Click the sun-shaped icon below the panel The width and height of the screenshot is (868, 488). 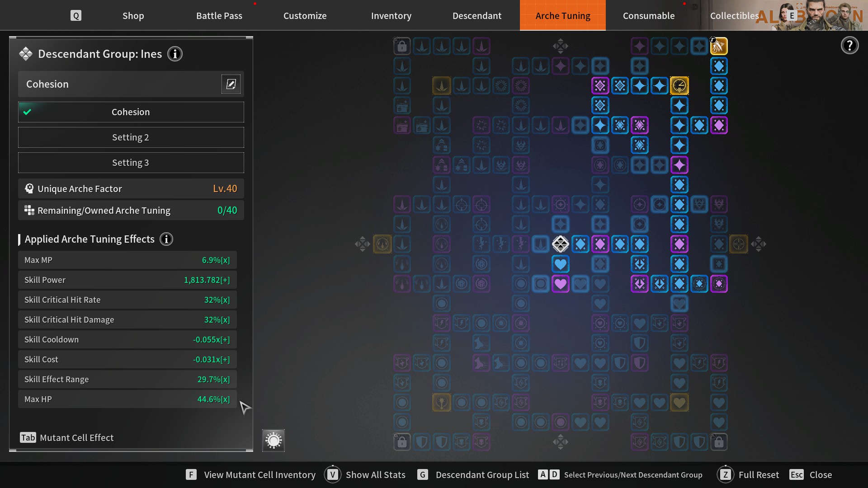pos(274,441)
